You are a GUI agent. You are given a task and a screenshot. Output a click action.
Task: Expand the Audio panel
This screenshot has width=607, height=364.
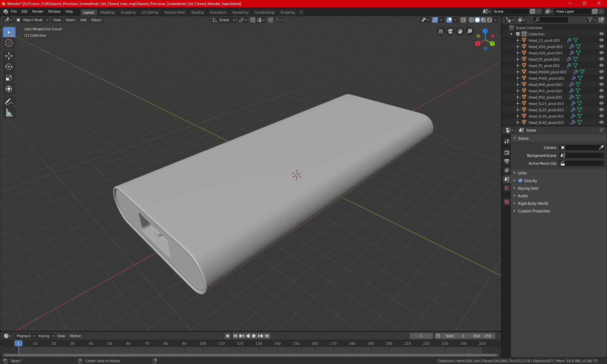click(x=523, y=196)
